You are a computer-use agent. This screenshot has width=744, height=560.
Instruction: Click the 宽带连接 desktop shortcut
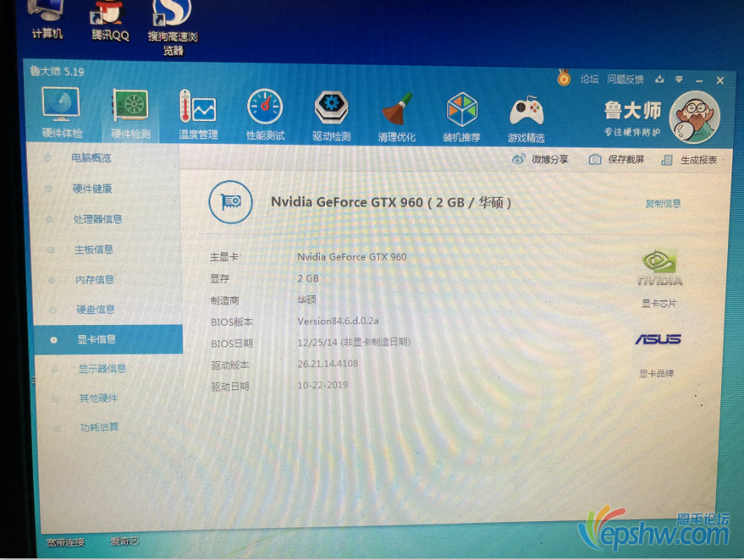pos(65,542)
